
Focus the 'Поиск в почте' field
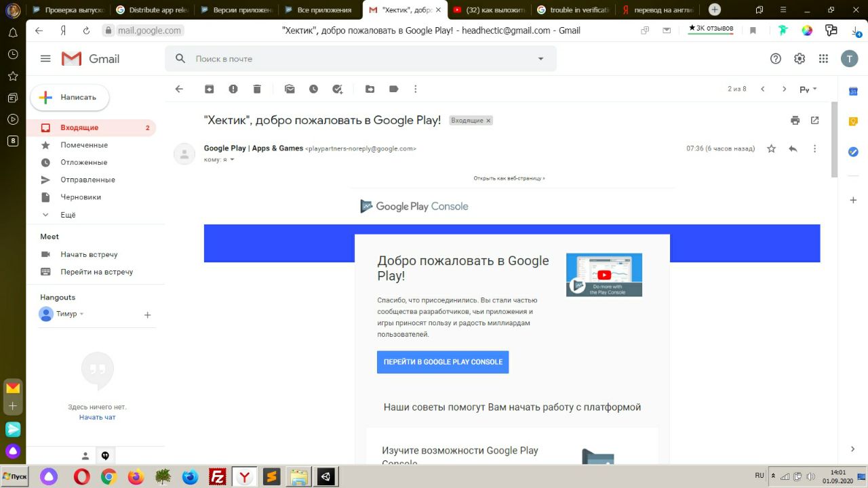pos(359,59)
